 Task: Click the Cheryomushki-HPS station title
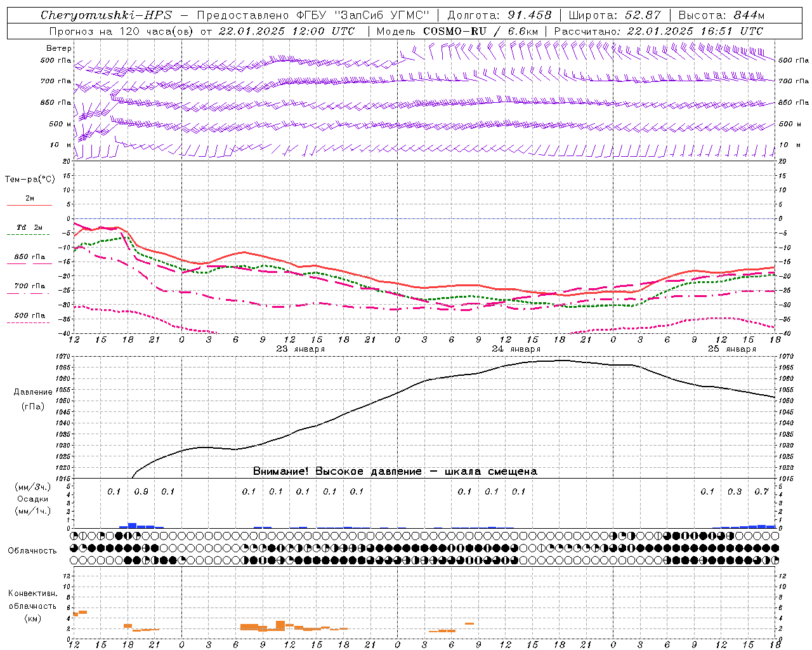click(106, 15)
